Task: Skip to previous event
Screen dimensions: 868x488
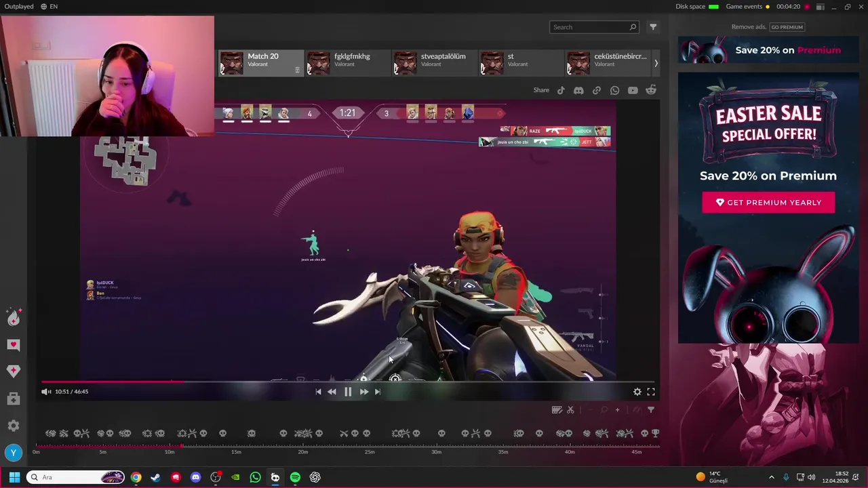Action: pos(318,392)
